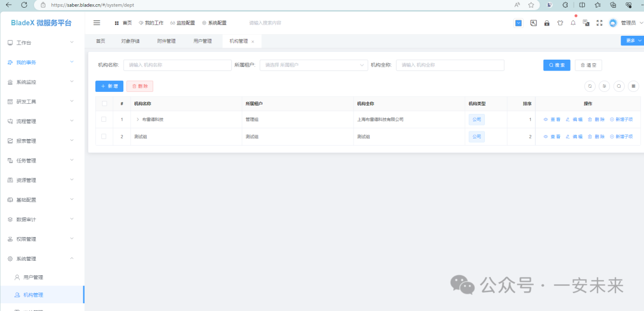Screen dimensions: 644x311
Task: Reload the page with browser refresh icon
Action: point(24,5)
